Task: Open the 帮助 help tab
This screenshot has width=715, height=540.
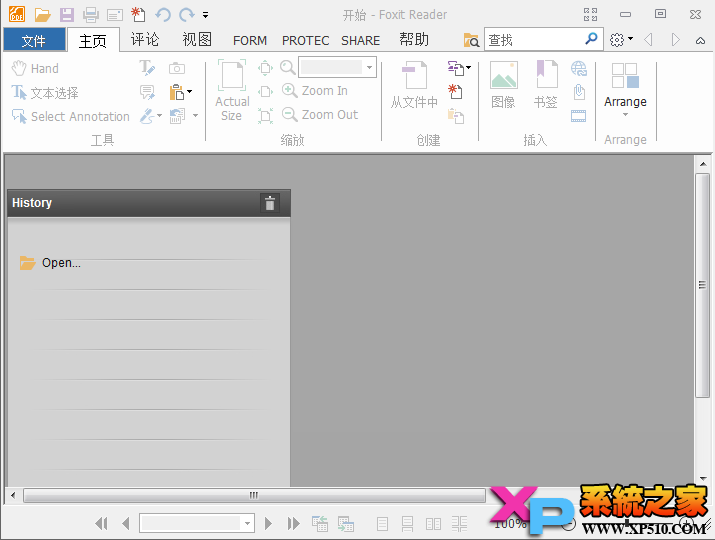Action: tap(414, 40)
